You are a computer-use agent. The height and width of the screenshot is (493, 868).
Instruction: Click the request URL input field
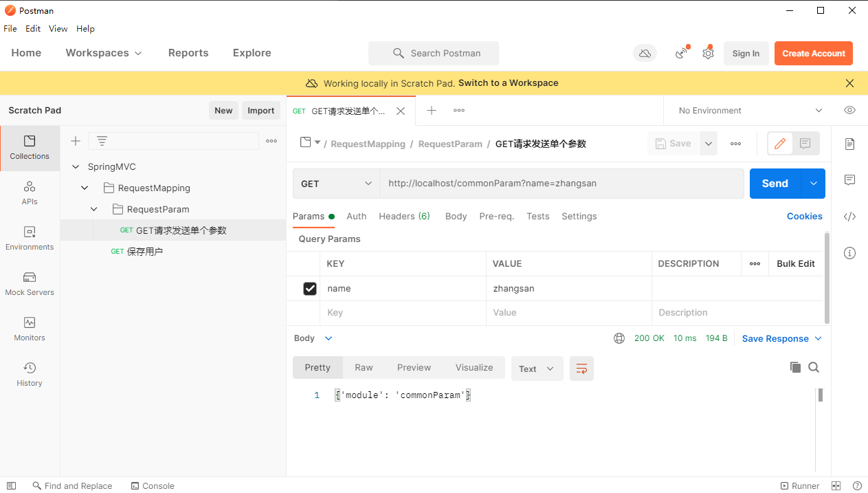coord(561,184)
